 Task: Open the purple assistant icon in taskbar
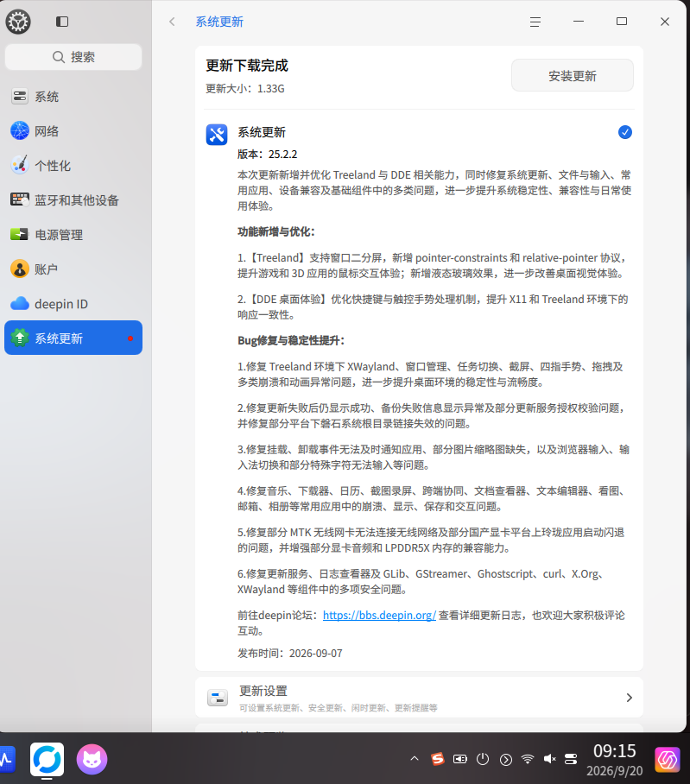pyautogui.click(x=668, y=760)
